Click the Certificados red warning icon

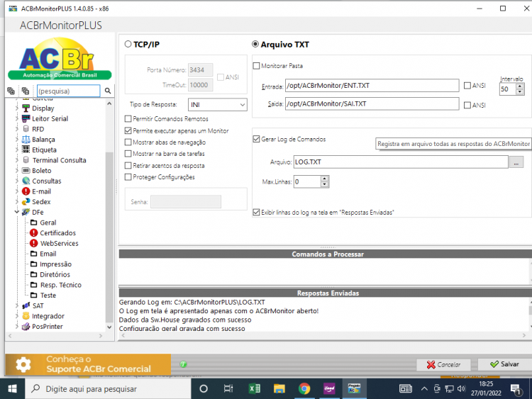(x=33, y=233)
